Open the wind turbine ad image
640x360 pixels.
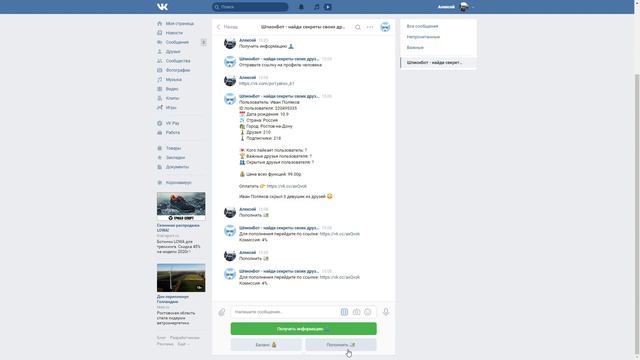(x=181, y=278)
